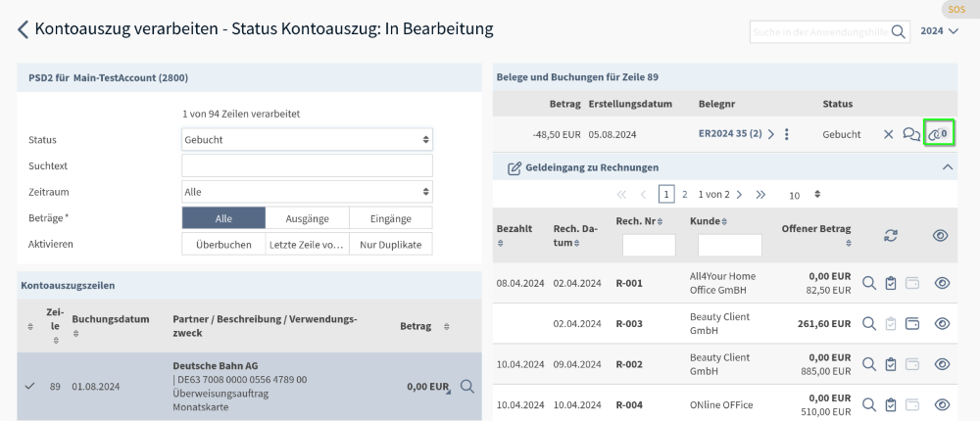Screen dimensions: 980x421
Task: Open the attachments paperclip icon for ER2024 35
Action: [939, 134]
